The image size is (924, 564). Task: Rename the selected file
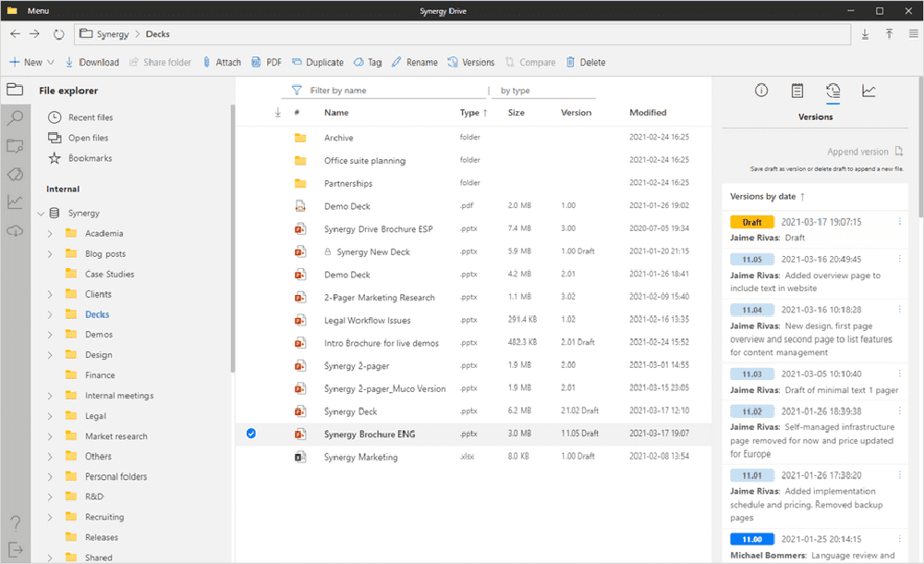(415, 62)
